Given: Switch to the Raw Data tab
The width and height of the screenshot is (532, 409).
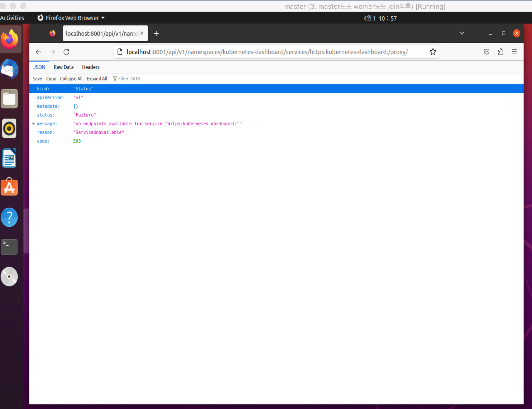Looking at the screenshot, I should (x=64, y=67).
